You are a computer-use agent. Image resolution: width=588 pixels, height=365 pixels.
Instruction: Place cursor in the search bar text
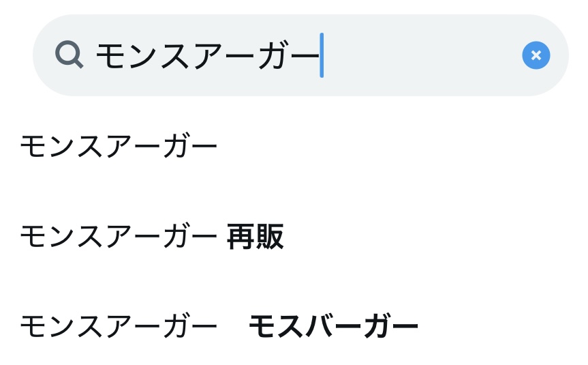tap(208, 55)
